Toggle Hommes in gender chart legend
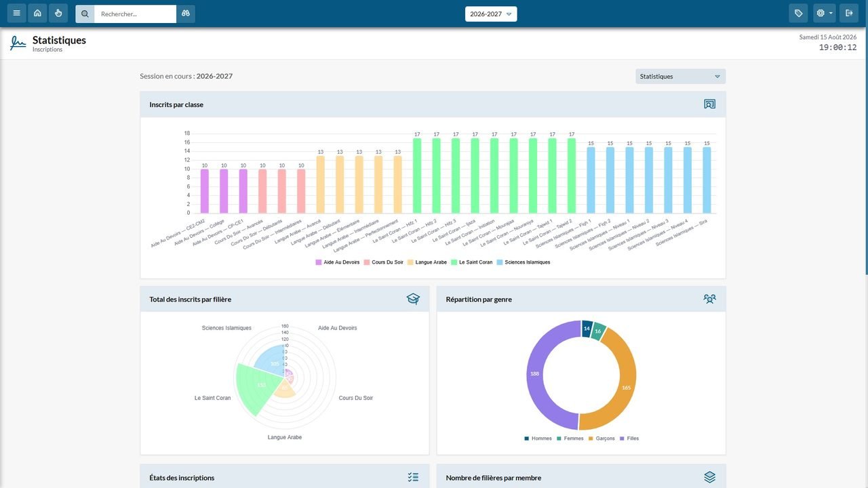The height and width of the screenshot is (488, 868). (538, 439)
